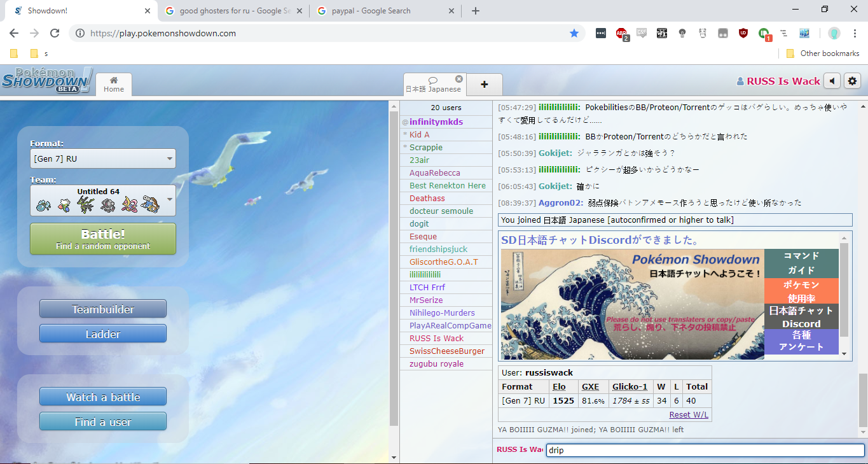The height and width of the screenshot is (464, 868).
Task: Select user infinitymkds in the user list
Action: coord(436,122)
